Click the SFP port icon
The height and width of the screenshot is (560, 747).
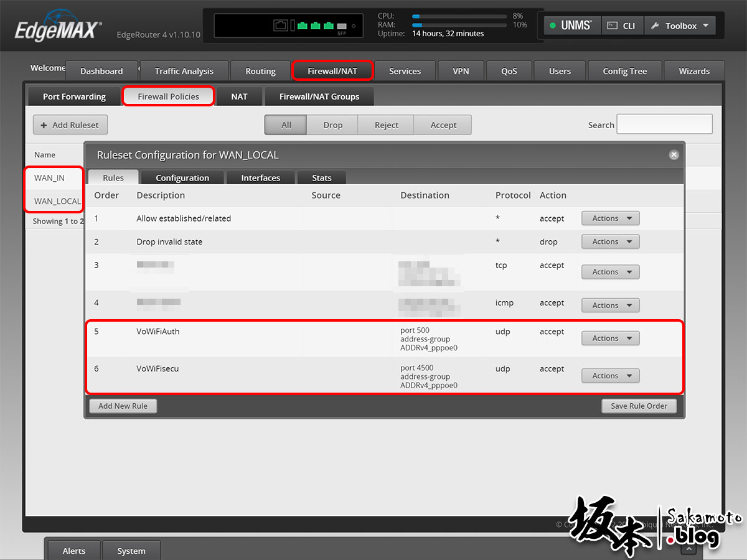click(x=341, y=26)
